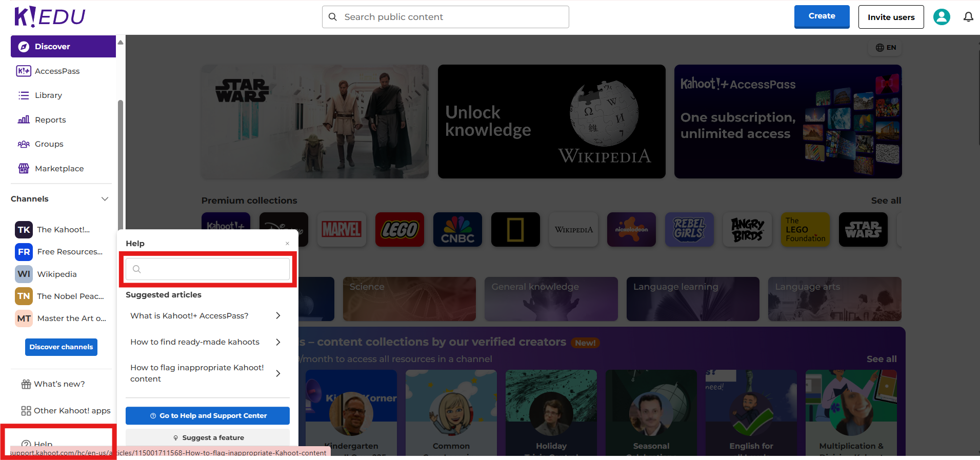Image resolution: width=980 pixels, height=460 pixels.
Task: Select the CNBC collection icon
Action: pyautogui.click(x=457, y=230)
